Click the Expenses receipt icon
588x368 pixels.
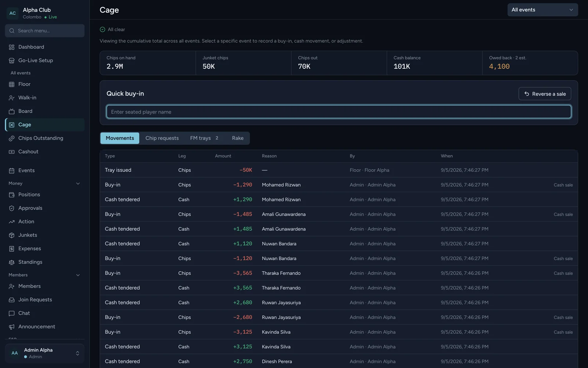[x=11, y=249]
